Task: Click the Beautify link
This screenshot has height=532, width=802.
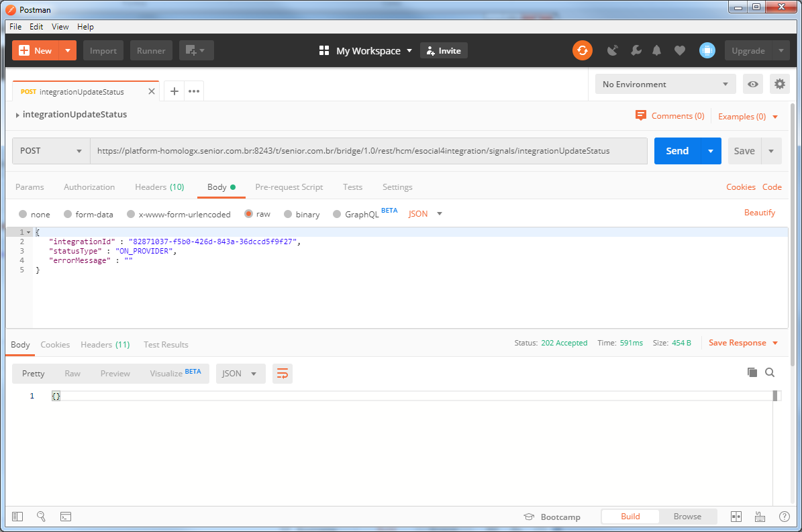Action: [x=760, y=213]
